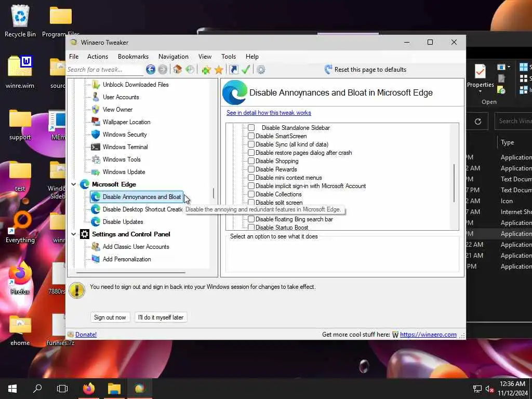Screen dimensions: 532x399
Task: Open the Properties dropdown arrow in File Explorer
Action: pyautogui.click(x=480, y=92)
